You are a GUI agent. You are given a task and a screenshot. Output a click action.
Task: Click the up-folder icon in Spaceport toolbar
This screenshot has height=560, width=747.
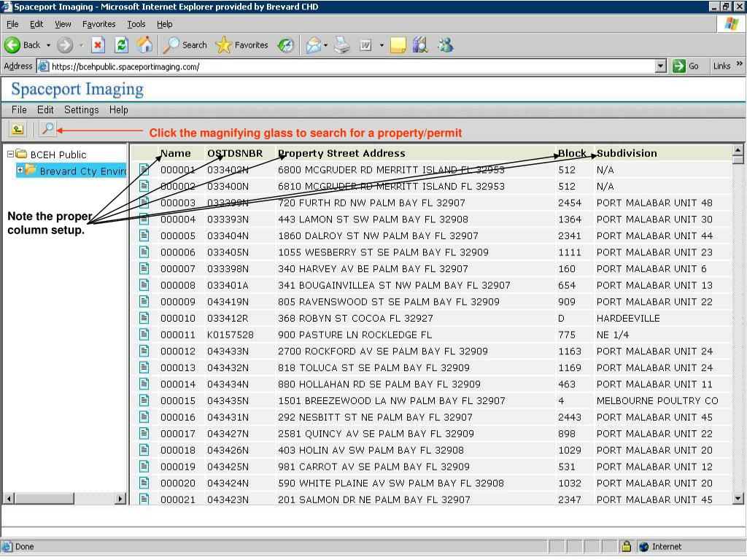point(18,128)
